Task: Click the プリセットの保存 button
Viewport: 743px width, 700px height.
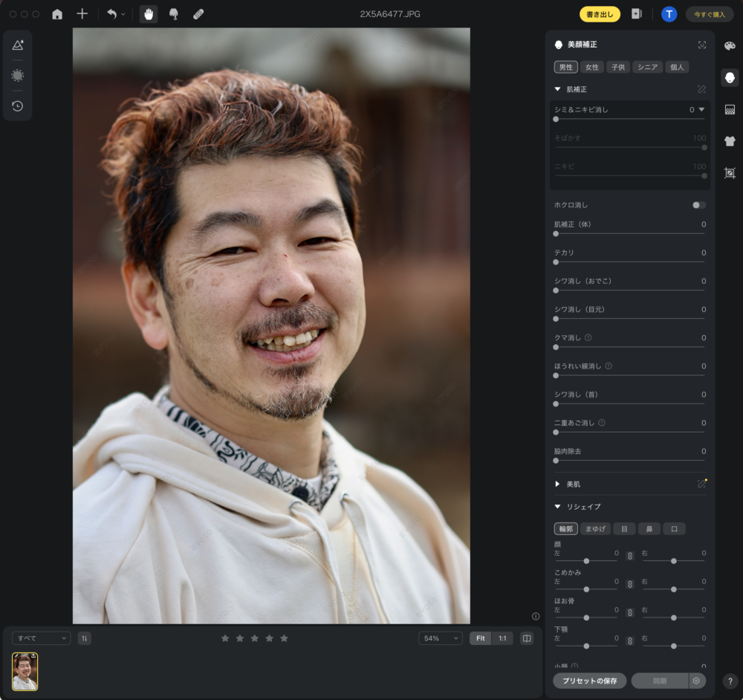Action: point(589,681)
